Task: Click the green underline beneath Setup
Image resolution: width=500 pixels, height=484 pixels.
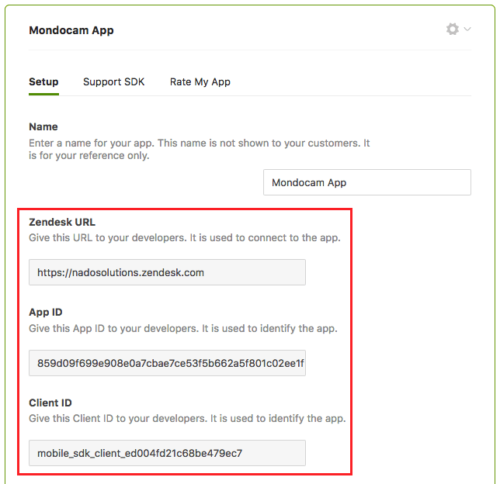Action: click(x=44, y=94)
